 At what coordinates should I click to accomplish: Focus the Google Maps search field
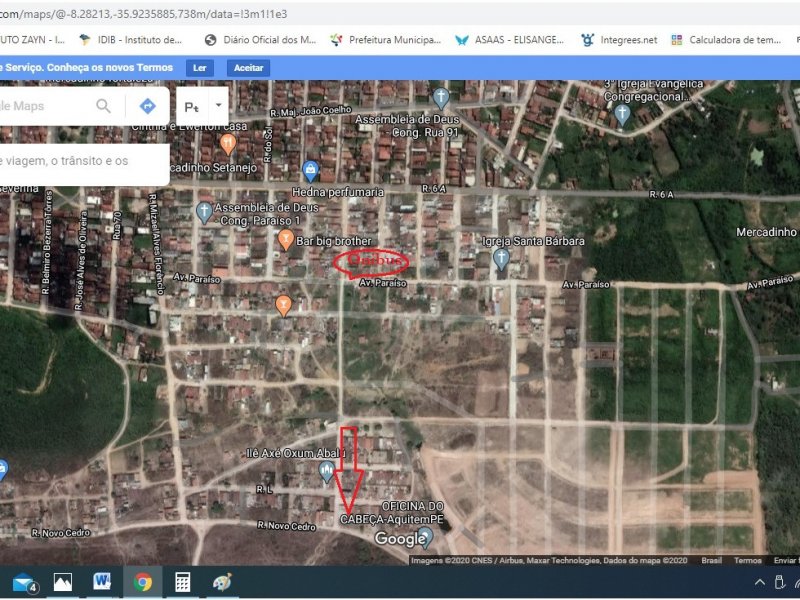click(x=46, y=106)
